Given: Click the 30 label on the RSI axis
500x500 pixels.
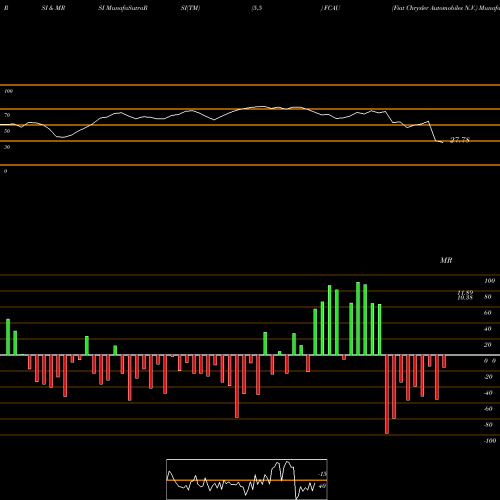Looking at the screenshot, I should point(7,147).
